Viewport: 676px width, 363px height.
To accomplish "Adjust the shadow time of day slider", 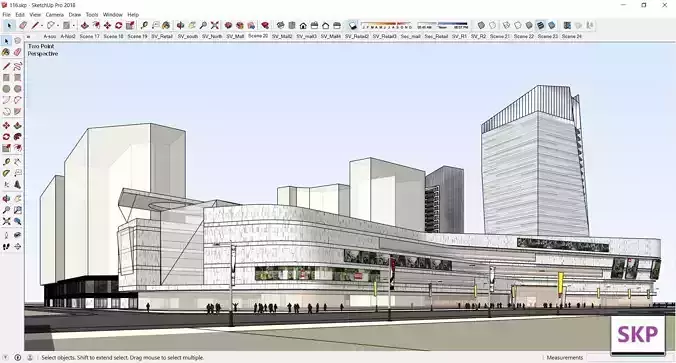I will coord(442,25).
